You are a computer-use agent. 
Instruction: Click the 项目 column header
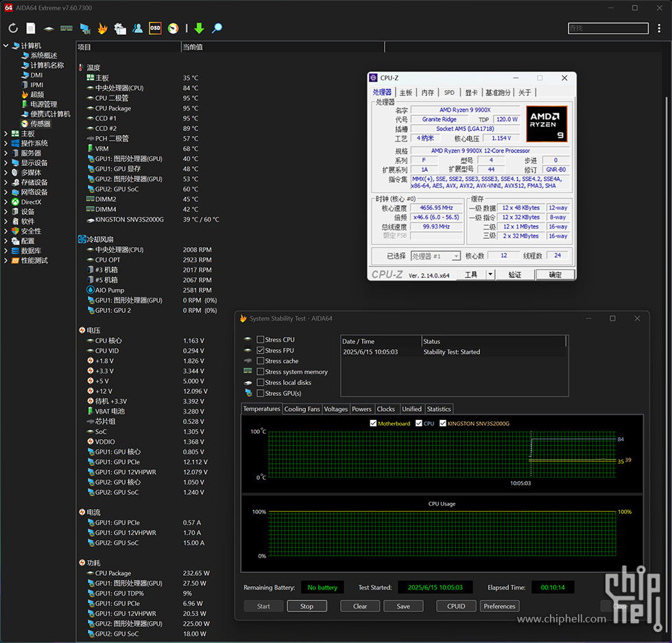129,47
